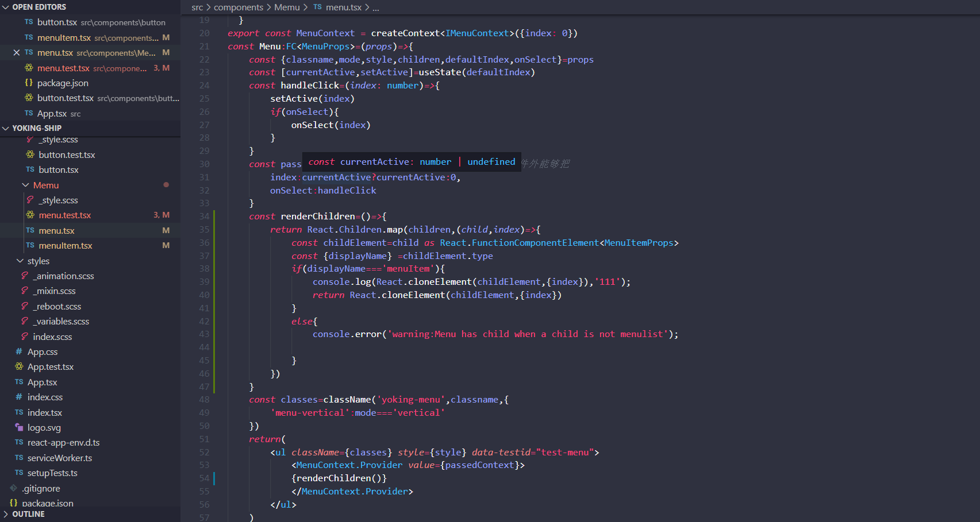Expand the OUTLINE section
The height and width of the screenshot is (522, 980).
[6, 514]
